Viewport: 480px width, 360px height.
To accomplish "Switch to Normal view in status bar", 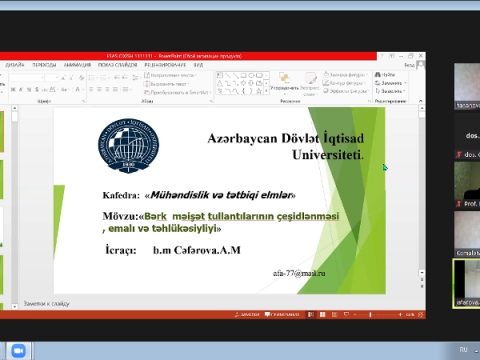I will pyautogui.click(x=311, y=314).
